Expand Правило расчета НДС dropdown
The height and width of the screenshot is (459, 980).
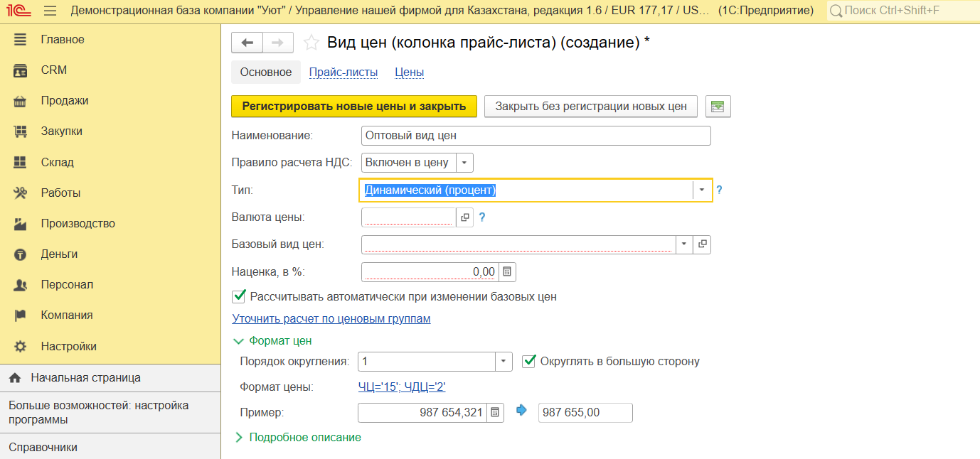(x=464, y=163)
